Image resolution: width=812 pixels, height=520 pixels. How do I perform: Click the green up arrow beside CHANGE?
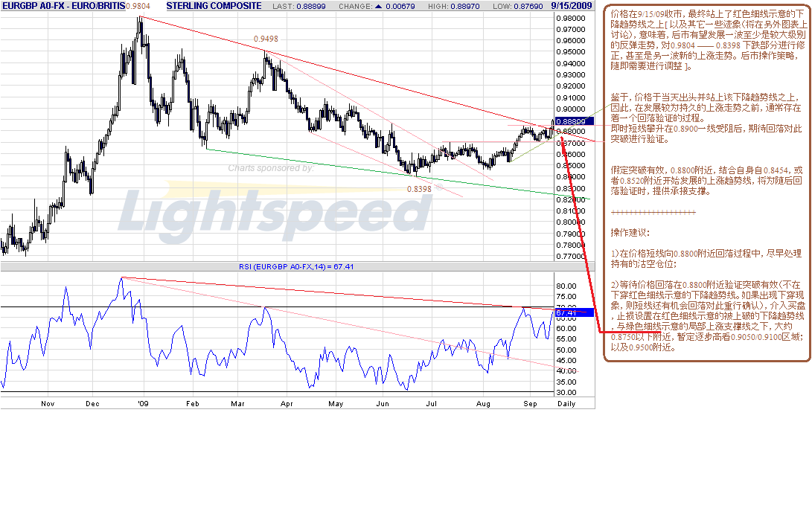[x=379, y=7]
